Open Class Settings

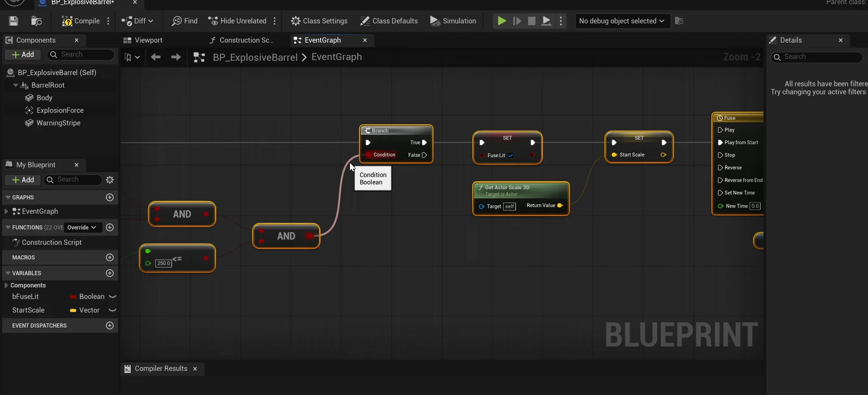pyautogui.click(x=319, y=21)
